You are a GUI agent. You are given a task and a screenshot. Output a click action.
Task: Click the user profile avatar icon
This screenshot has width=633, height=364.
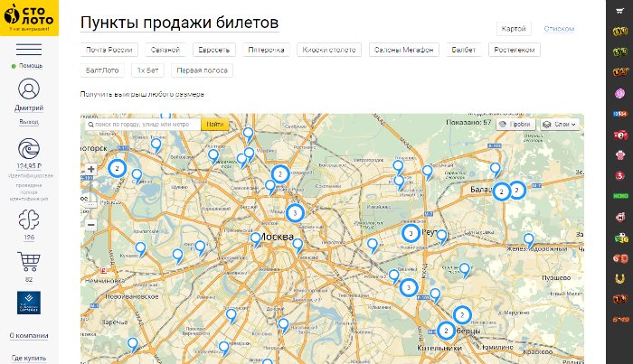click(29, 89)
